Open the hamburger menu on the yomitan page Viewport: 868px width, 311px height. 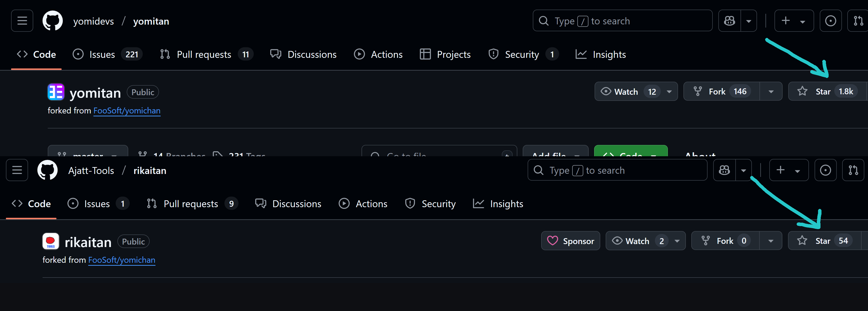coord(22,21)
